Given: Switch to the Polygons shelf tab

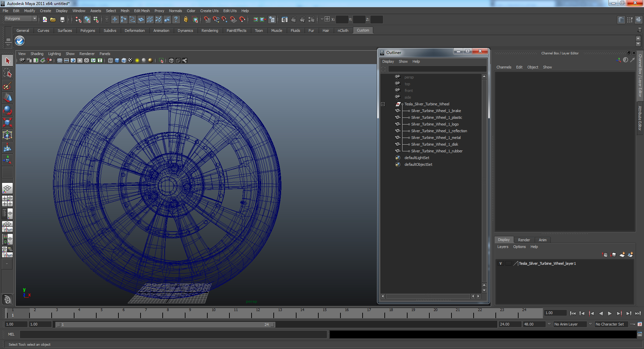Looking at the screenshot, I should (88, 31).
